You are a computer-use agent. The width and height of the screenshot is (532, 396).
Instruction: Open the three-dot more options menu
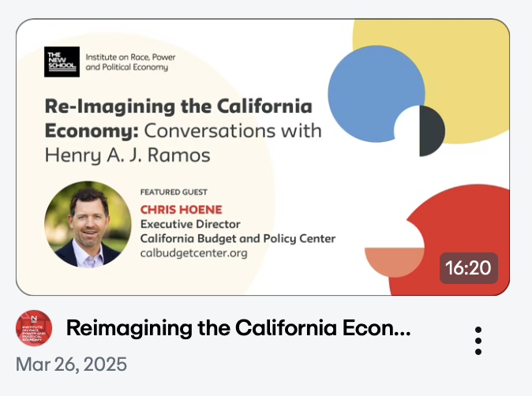tap(478, 341)
